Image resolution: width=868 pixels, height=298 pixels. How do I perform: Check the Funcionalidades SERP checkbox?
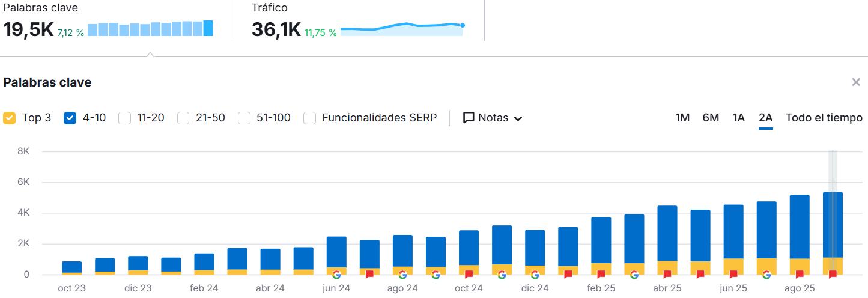coord(310,118)
